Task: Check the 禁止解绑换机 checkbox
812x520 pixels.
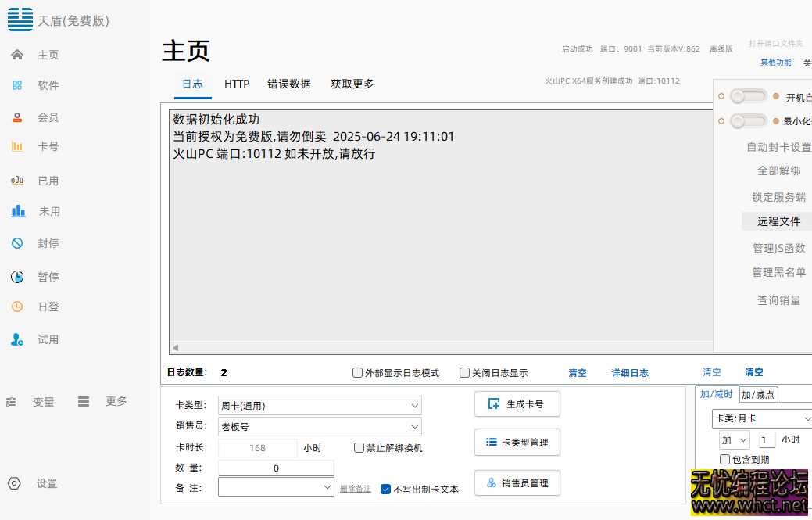Action: coord(357,446)
